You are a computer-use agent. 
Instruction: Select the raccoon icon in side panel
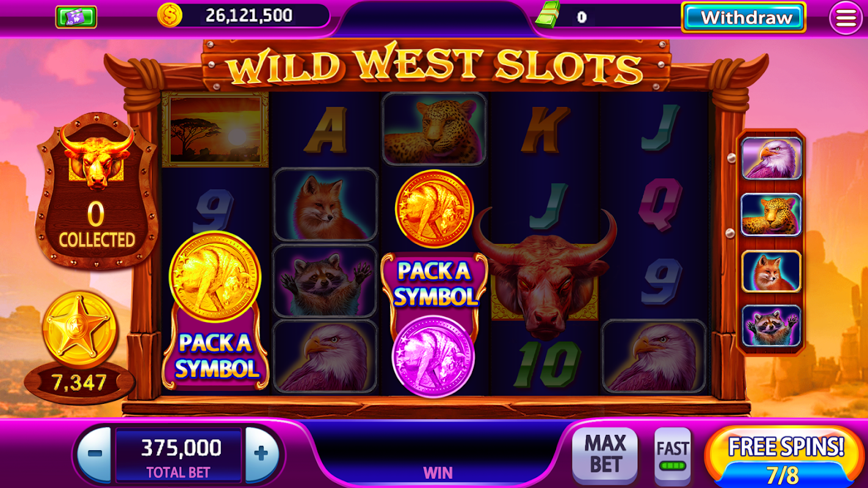pos(771,326)
